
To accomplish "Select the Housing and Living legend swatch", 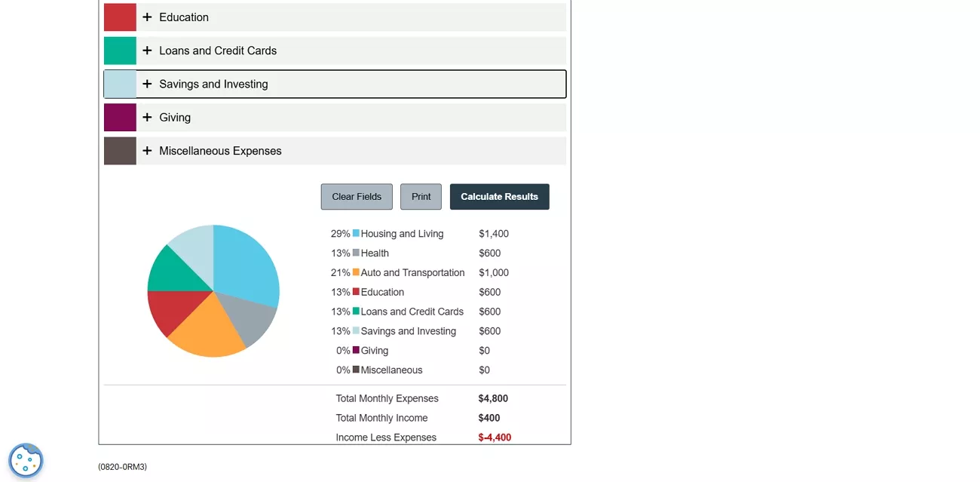I will click(x=357, y=233).
